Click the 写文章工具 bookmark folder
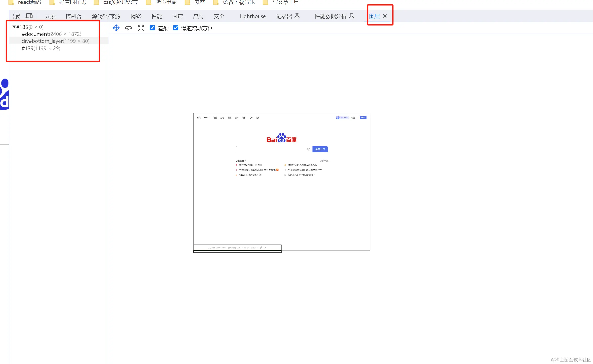Image resolution: width=593 pixels, height=364 pixels. (x=285, y=2)
